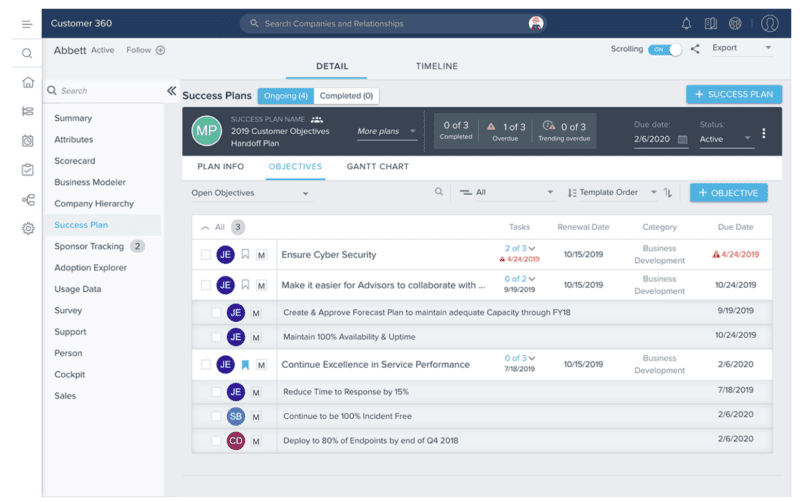Click the + Success Plan button
The height and width of the screenshot is (502, 800).
click(734, 94)
